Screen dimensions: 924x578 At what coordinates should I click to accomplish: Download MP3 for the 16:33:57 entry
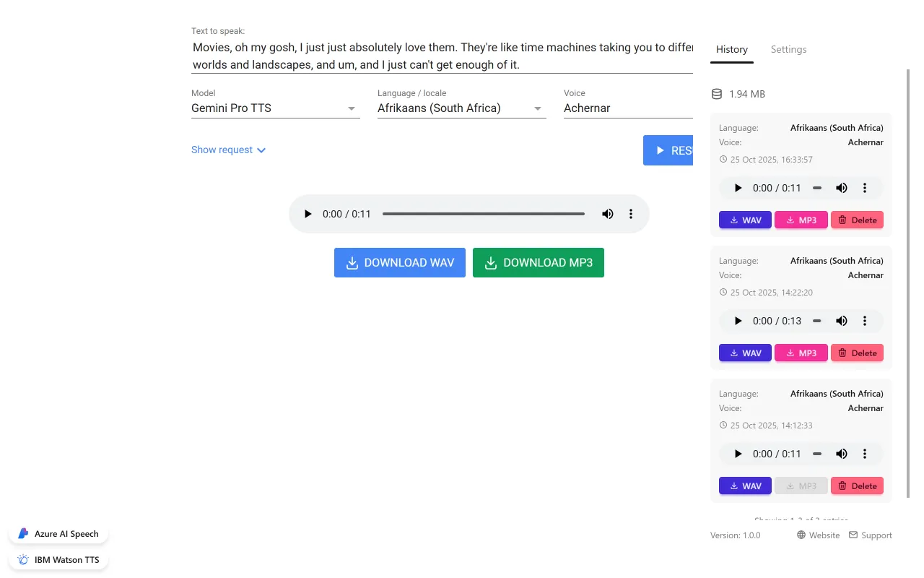[801, 220]
